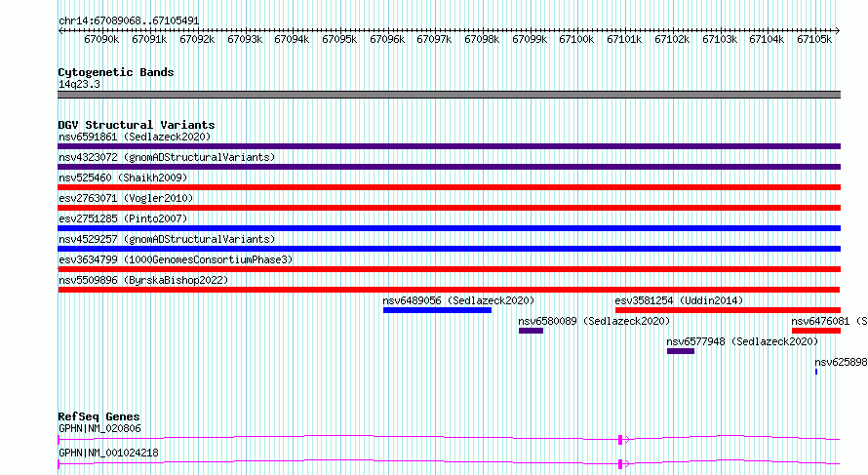Viewport: 868px width, 475px height.
Task: Click the purple bar under nsv4323072
Action: tap(449, 167)
